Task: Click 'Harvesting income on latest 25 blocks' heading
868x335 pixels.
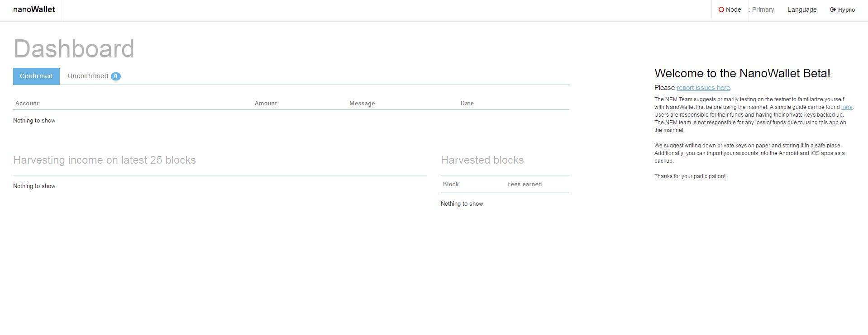Action: pos(105,160)
